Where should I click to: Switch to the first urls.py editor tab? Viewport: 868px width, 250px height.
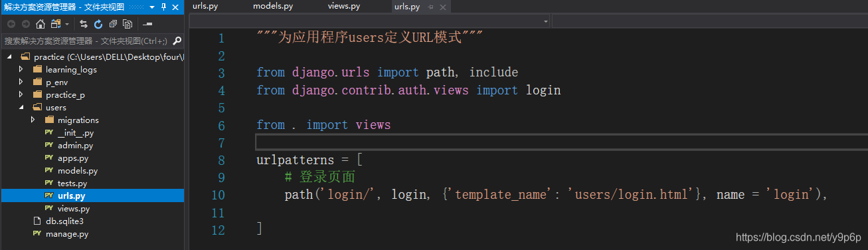(206, 6)
